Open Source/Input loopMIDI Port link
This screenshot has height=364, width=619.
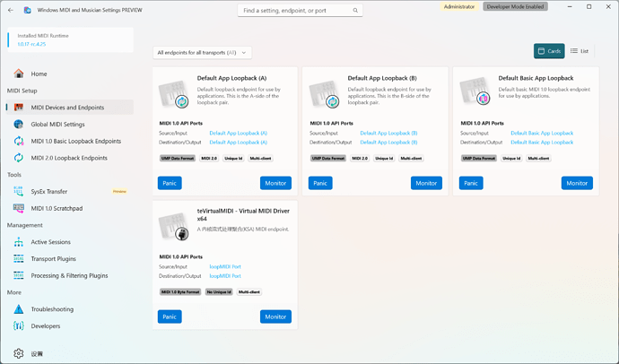click(225, 266)
